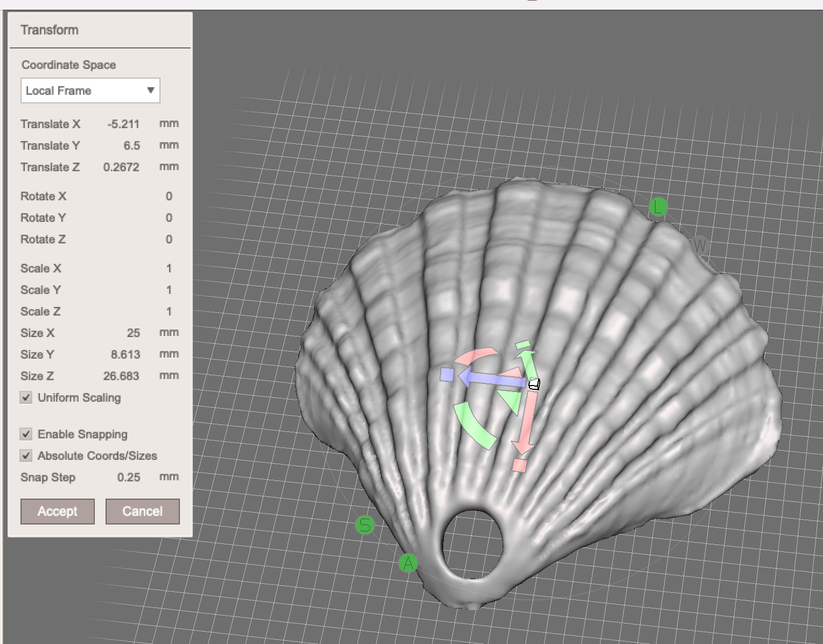
Task: Open the Local Frame coordinate space dropdown
Action: [90, 90]
